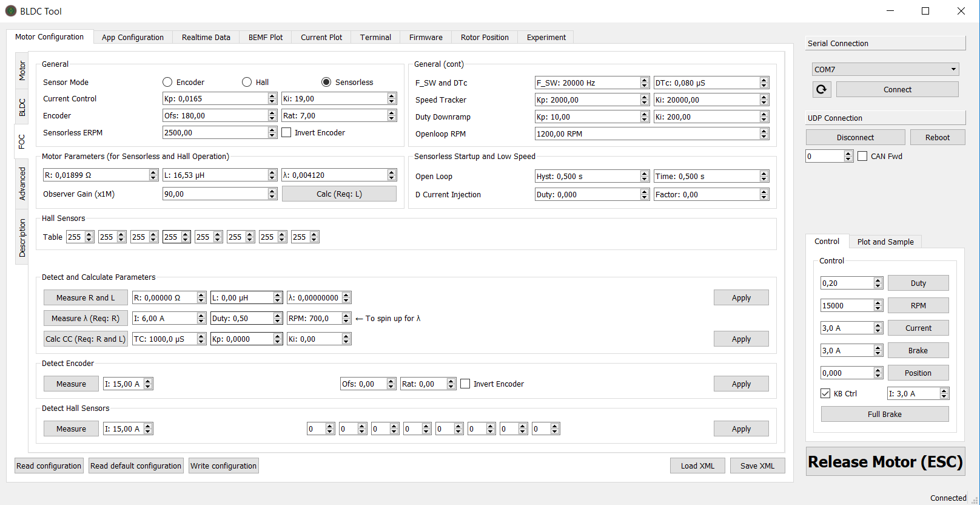Image resolution: width=980 pixels, height=505 pixels.
Task: Uncheck the KB Ctrl checkbox
Action: [825, 393]
